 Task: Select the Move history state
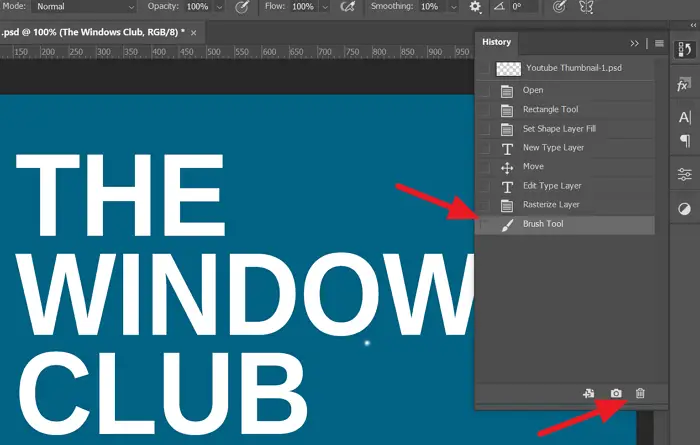tap(565, 167)
